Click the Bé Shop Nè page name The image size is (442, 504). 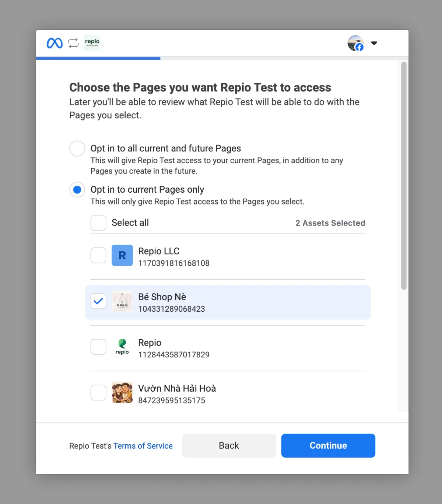click(x=162, y=297)
